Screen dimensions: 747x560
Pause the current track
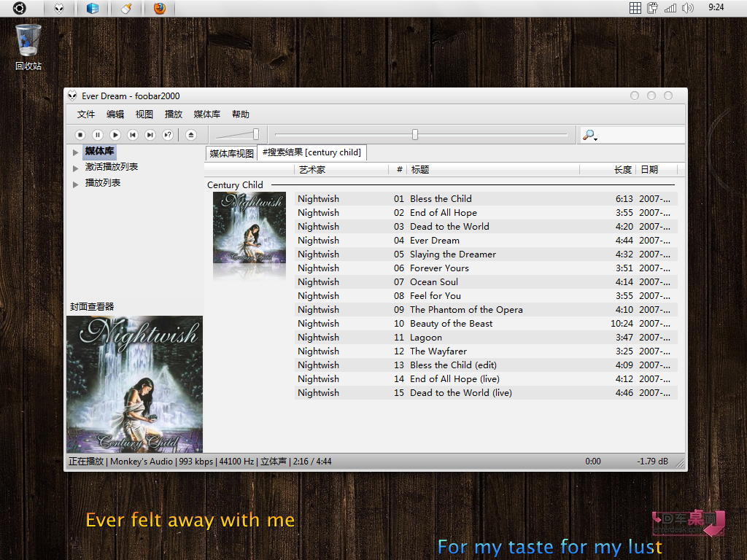pos(98,135)
